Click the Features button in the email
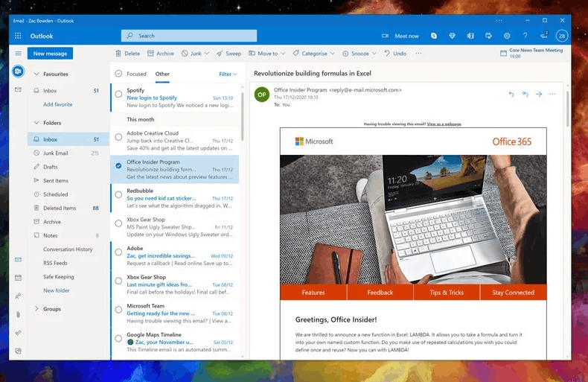This screenshot has width=588, height=382. 313,293
